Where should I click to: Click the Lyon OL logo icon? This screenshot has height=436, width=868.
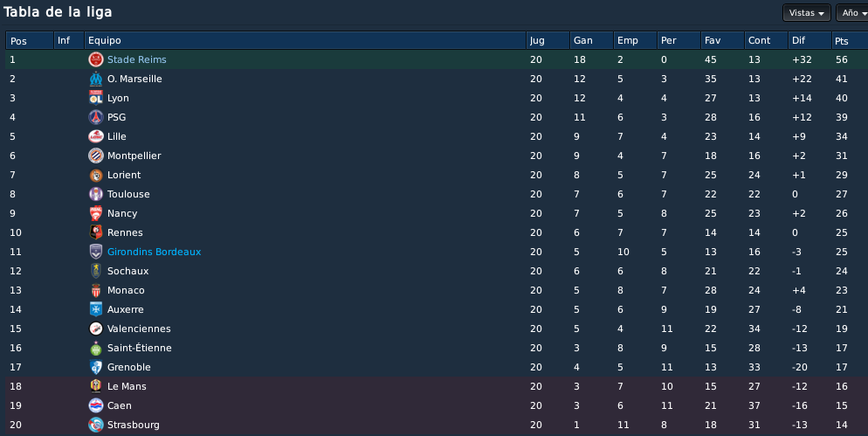(x=96, y=98)
